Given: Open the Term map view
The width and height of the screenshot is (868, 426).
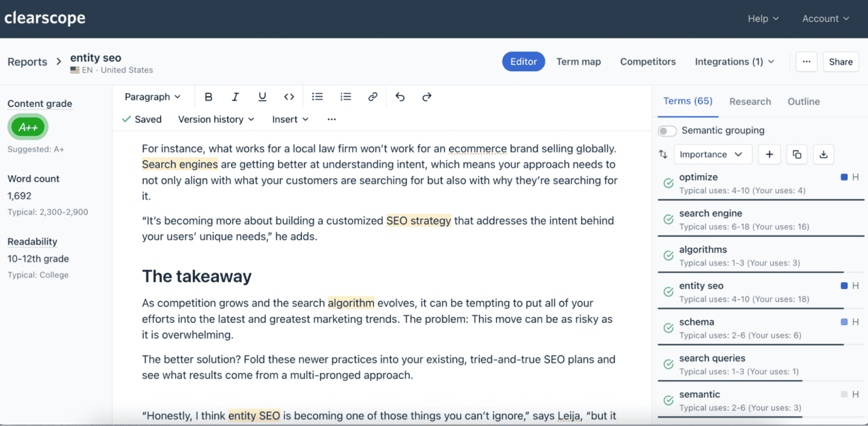Looking at the screenshot, I should [579, 62].
